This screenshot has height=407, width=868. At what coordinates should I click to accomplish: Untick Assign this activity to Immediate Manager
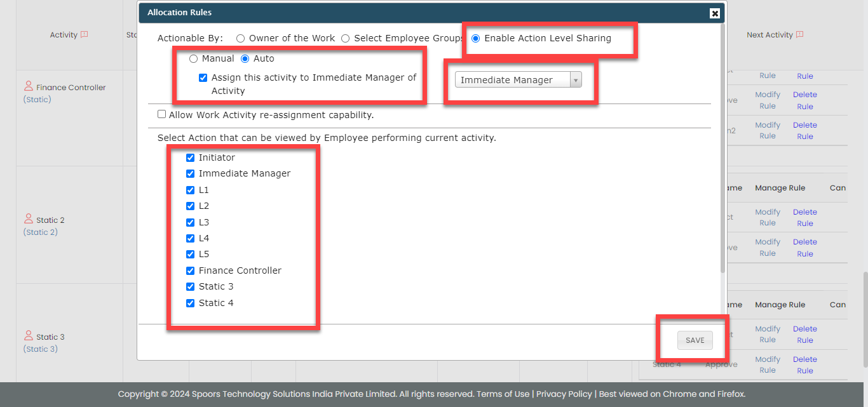[x=203, y=78]
